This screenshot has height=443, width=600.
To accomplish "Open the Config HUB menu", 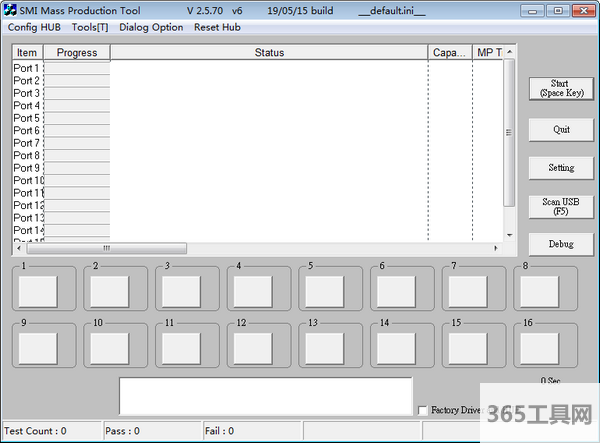I will coord(34,27).
